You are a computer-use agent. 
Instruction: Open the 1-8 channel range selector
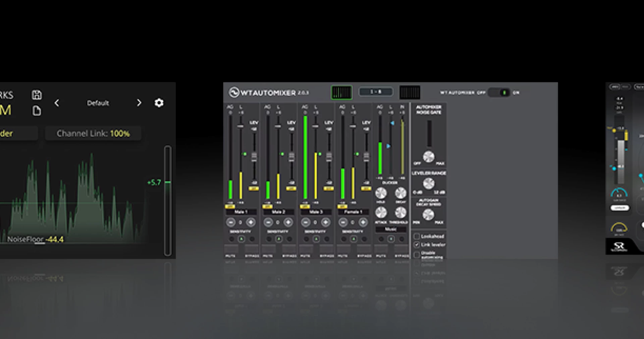click(376, 92)
